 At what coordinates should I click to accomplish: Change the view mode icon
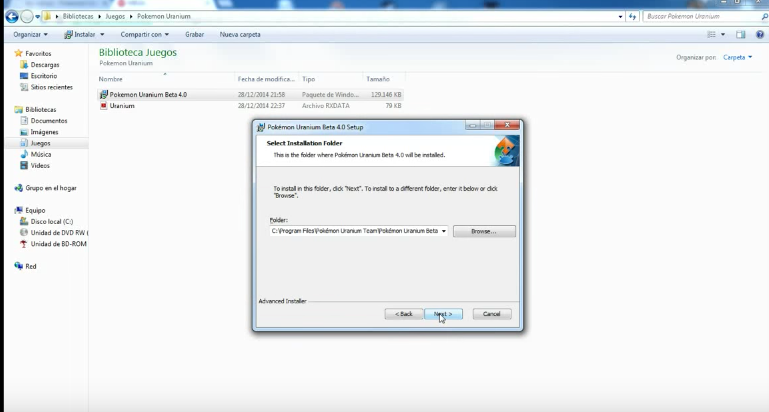[711, 34]
